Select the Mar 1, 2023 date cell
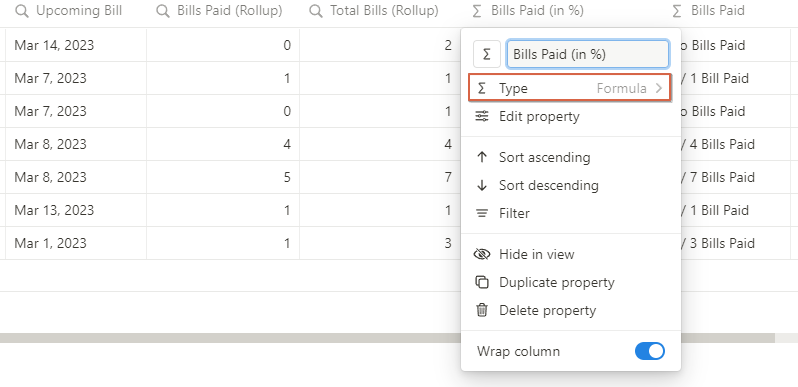This screenshot has height=387, width=798. 76,243
